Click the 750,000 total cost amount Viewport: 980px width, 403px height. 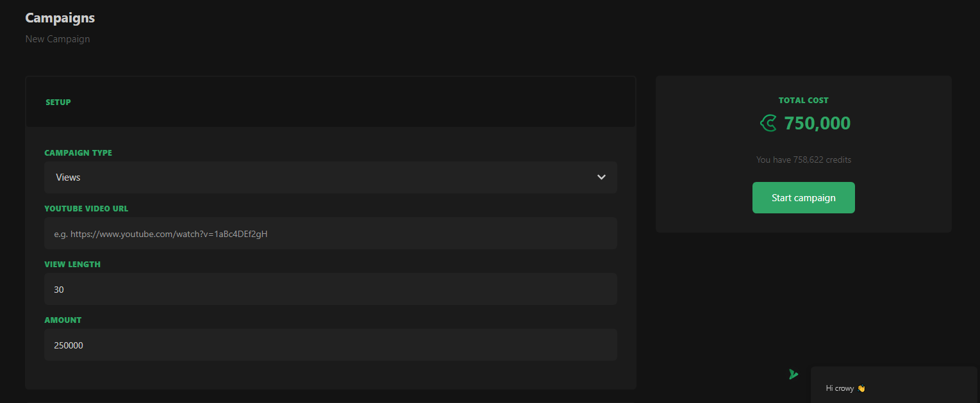tap(817, 123)
